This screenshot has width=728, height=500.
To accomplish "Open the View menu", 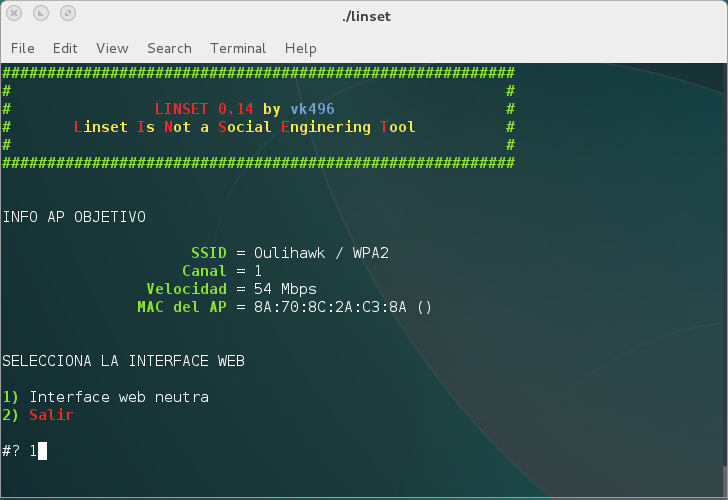I will click(x=112, y=48).
